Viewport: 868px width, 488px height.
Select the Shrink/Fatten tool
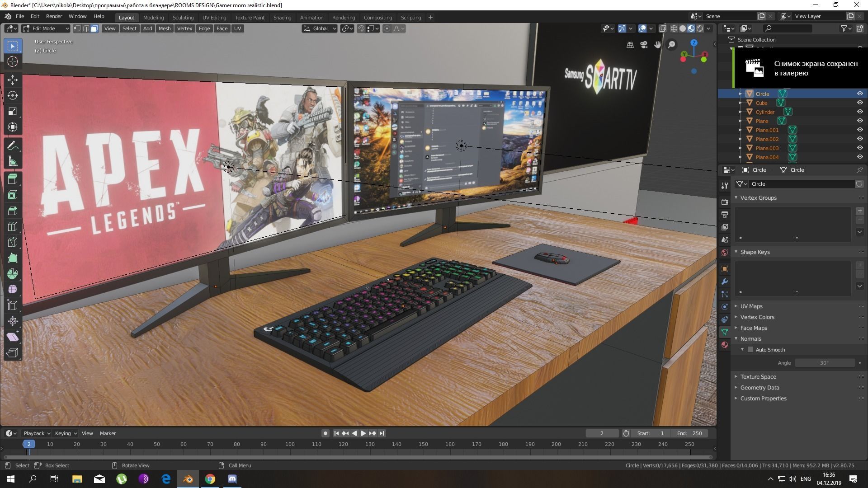point(13,321)
